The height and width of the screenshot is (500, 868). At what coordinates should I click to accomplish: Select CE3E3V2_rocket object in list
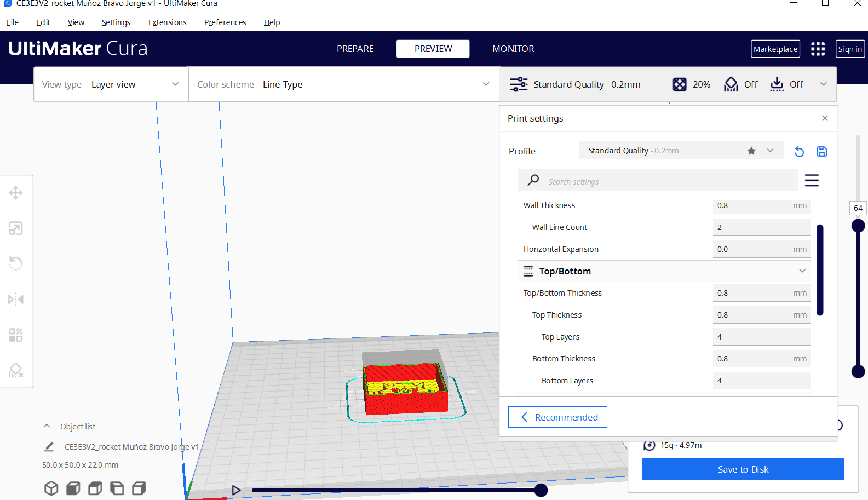tap(131, 447)
